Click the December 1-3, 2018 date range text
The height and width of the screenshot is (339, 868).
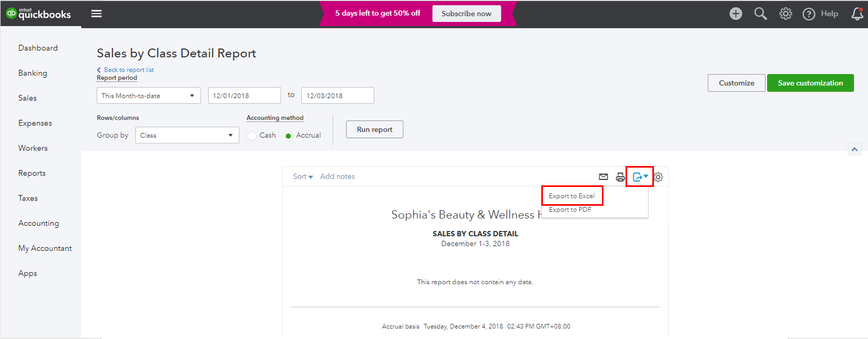(475, 244)
